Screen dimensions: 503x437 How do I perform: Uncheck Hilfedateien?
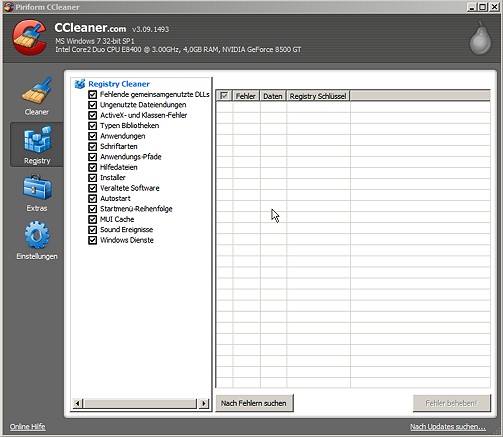click(92, 167)
